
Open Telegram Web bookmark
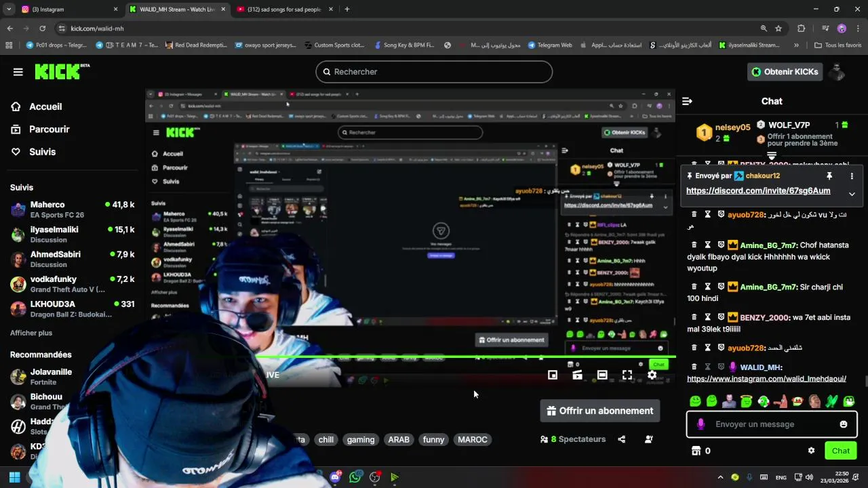pyautogui.click(x=549, y=45)
